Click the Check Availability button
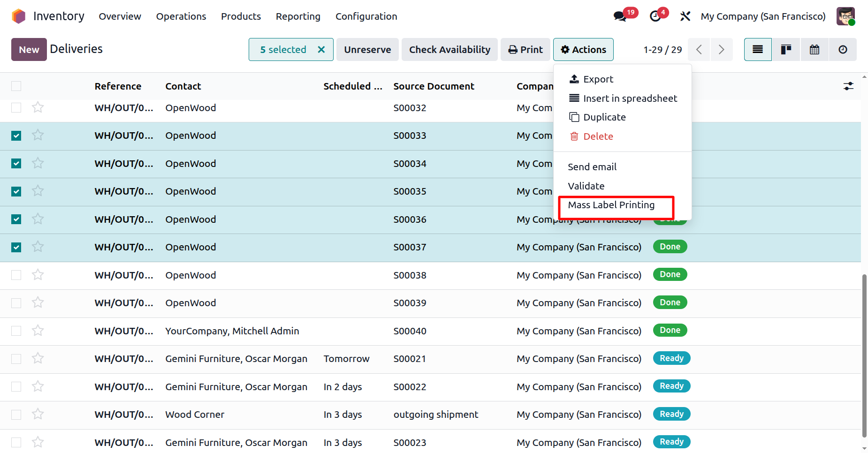The image size is (868, 453). tap(449, 50)
